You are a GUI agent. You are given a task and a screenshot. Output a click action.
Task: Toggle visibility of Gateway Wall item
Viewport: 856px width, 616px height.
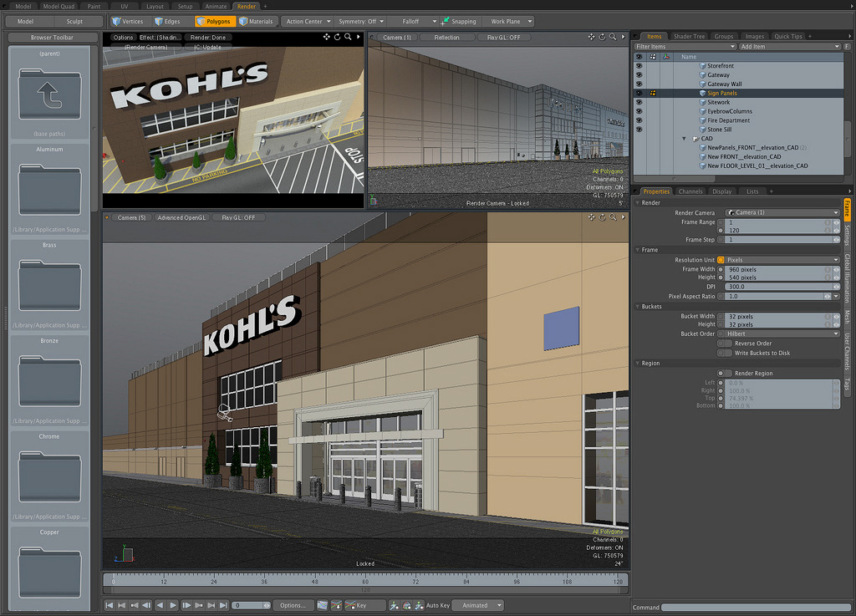[639, 84]
